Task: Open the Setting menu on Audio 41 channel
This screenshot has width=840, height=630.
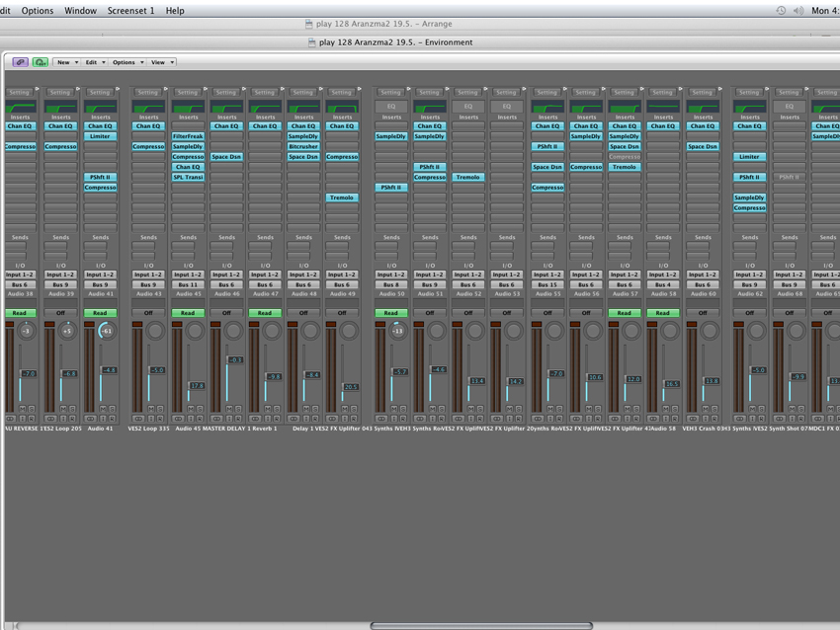Action: click(x=100, y=92)
